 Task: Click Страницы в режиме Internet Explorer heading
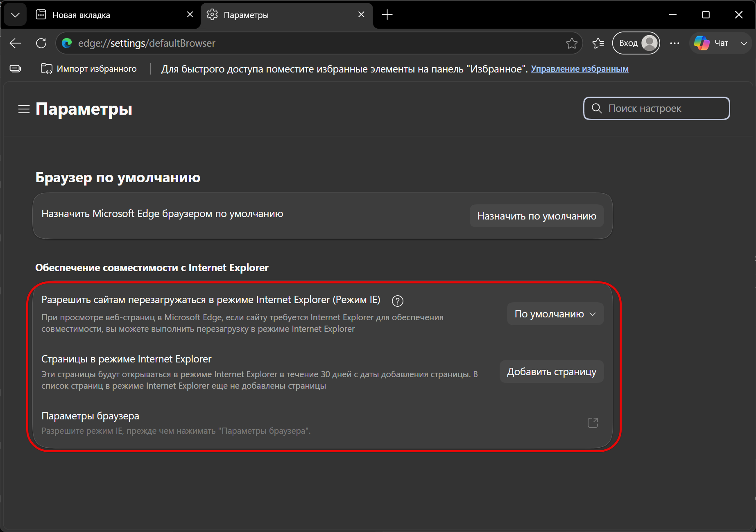coord(127,359)
